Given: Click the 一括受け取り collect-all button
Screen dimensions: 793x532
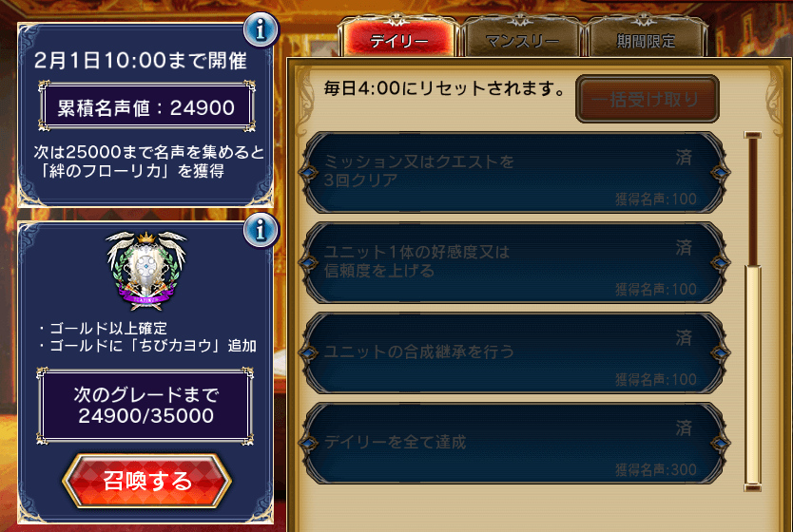Looking at the screenshot, I should pyautogui.click(x=648, y=99).
